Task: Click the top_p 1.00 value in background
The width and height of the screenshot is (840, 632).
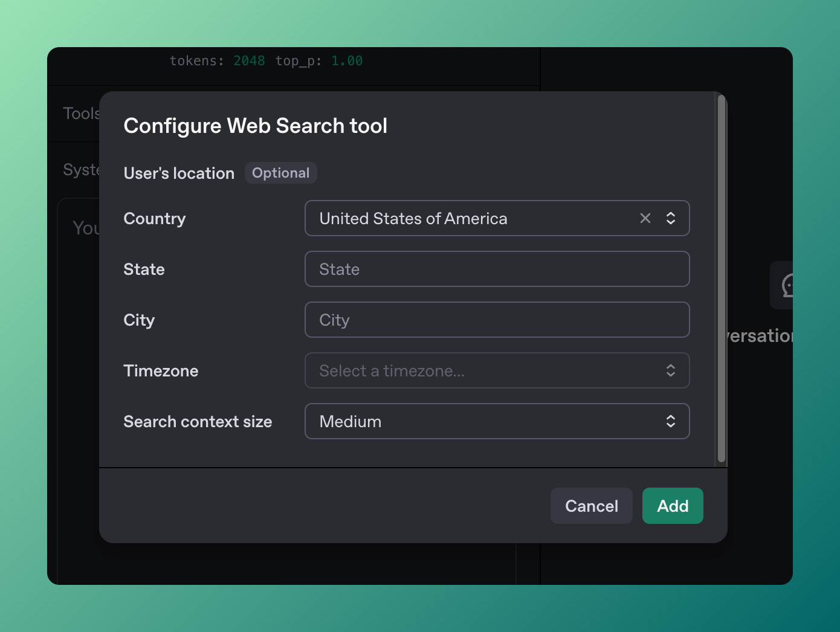Action: [347, 60]
